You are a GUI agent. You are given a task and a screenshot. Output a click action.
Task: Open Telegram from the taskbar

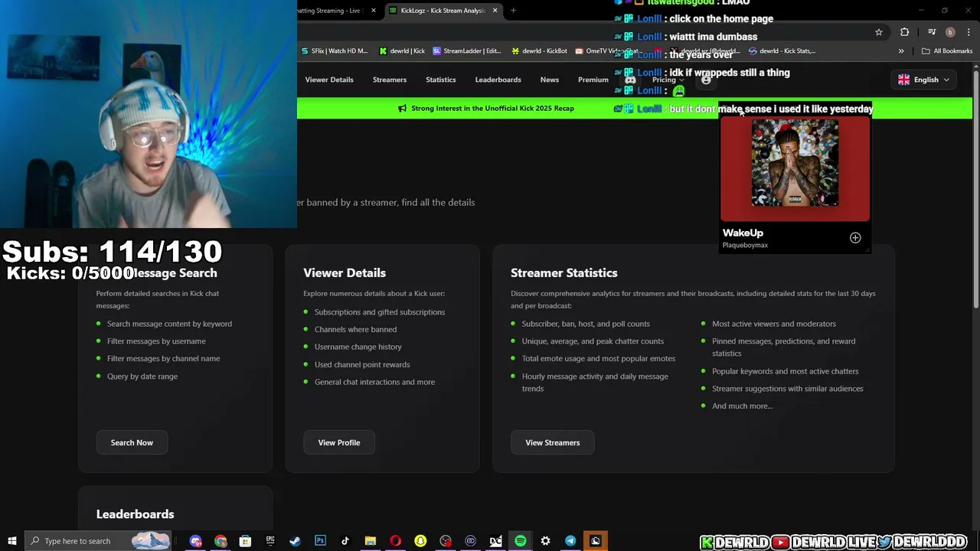570,541
